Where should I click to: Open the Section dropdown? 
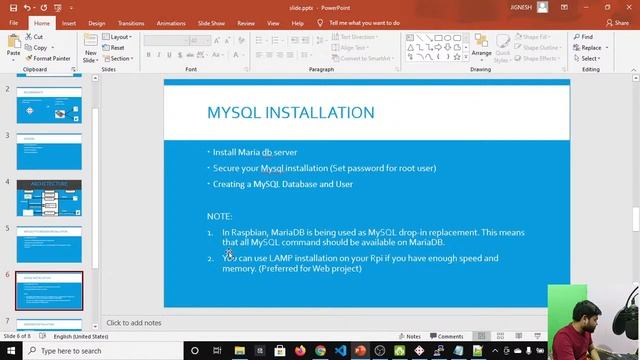[x=118, y=58]
